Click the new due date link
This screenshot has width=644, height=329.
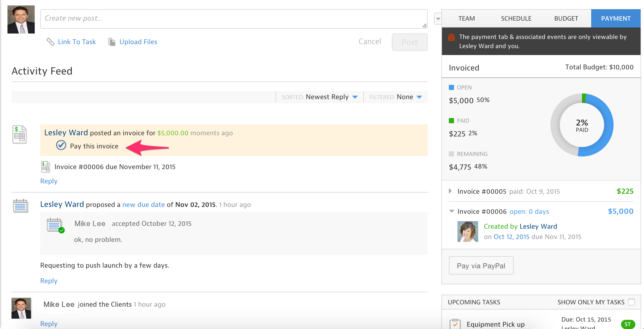point(143,205)
